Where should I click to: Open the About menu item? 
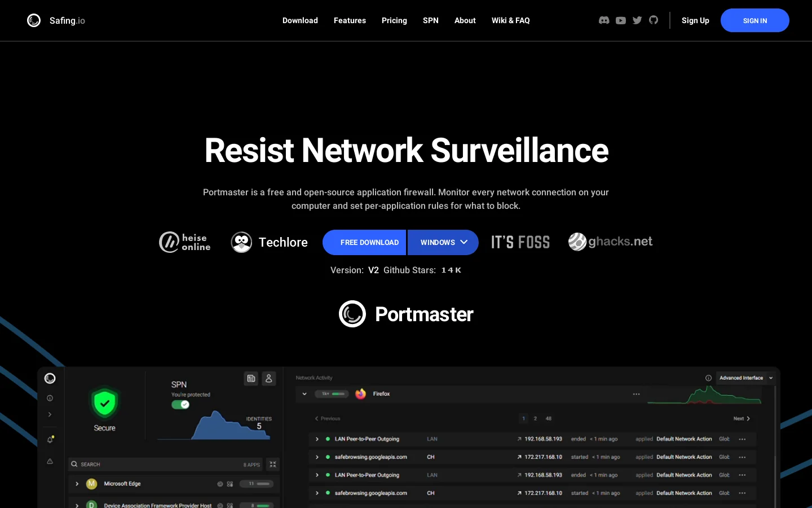[x=465, y=20]
